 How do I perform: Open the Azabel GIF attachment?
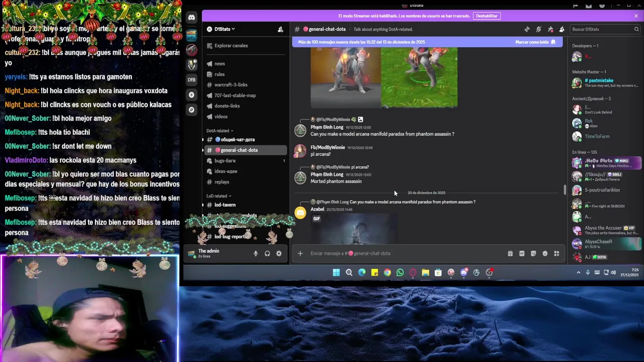(x=354, y=228)
